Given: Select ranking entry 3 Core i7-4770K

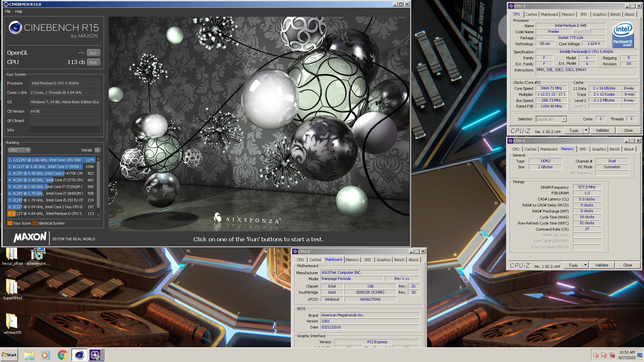Looking at the screenshot, I should (x=51, y=173).
